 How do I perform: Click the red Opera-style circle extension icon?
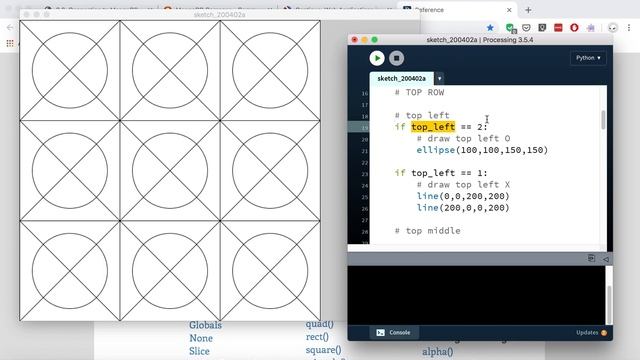tap(574, 28)
